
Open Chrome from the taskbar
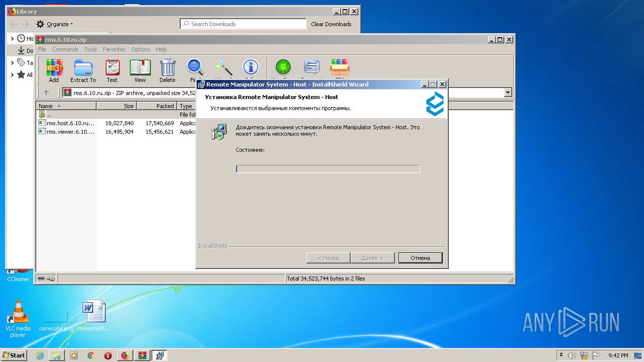91,355
